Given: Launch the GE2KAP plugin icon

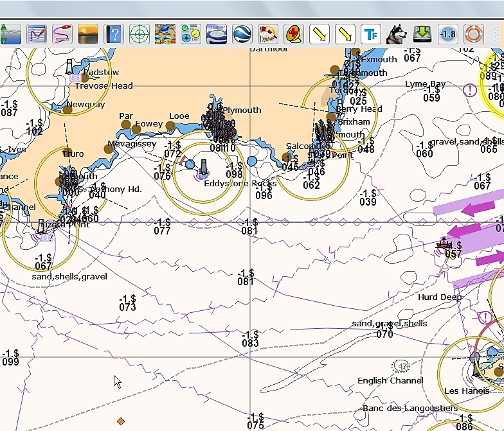Looking at the screenshot, I should tap(216, 34).
